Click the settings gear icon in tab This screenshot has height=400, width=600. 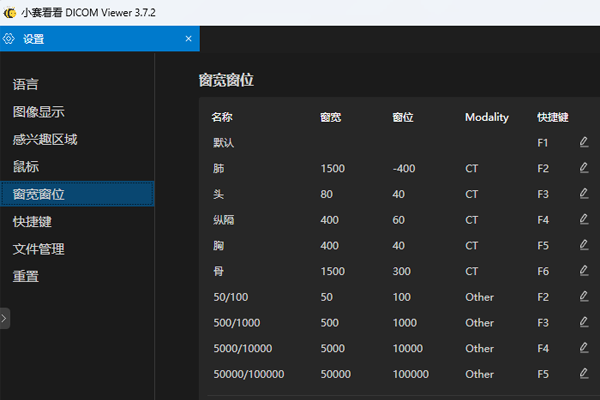9,39
